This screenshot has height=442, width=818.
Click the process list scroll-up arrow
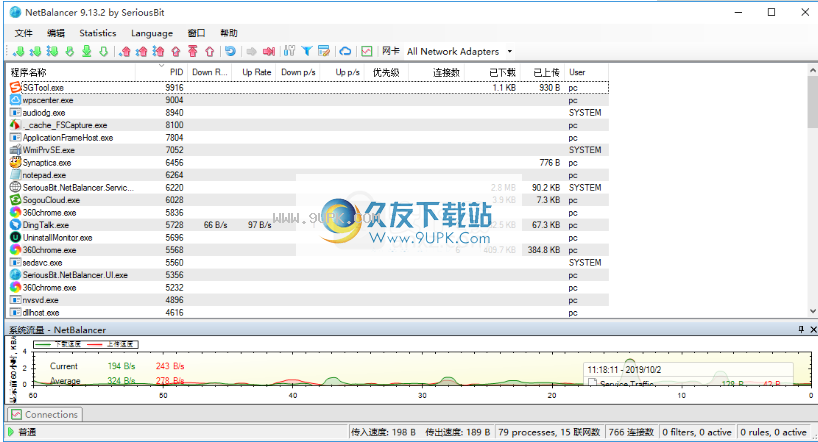[x=813, y=70]
